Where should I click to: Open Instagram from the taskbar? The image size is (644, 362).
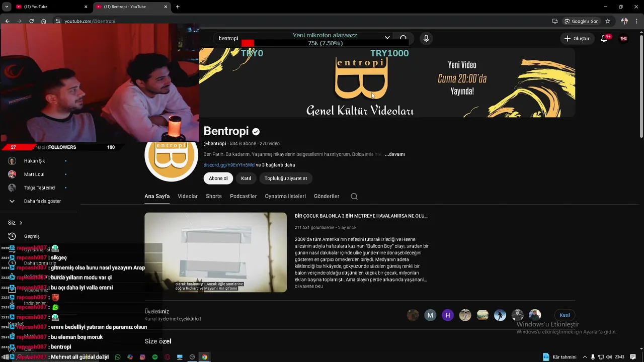(x=142, y=357)
